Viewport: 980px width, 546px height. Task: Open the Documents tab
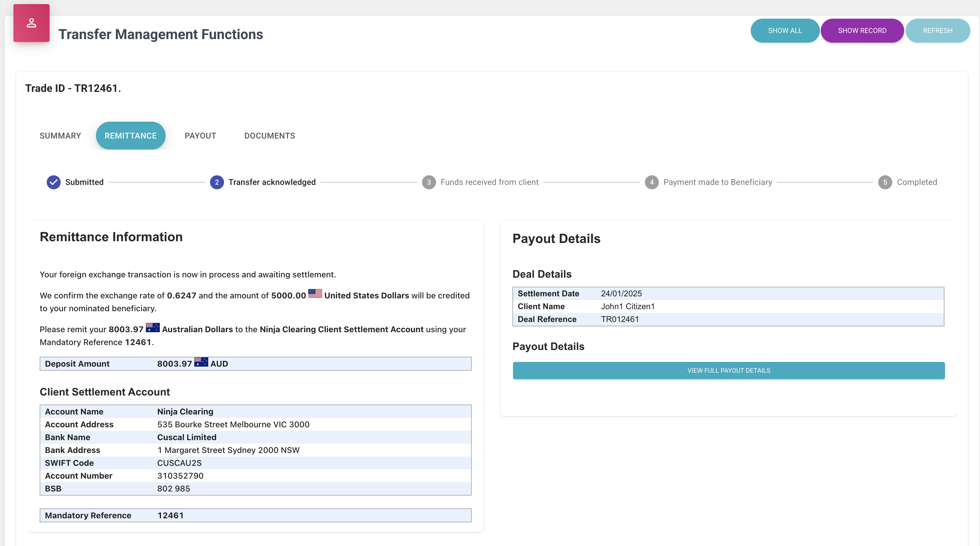[x=269, y=136]
